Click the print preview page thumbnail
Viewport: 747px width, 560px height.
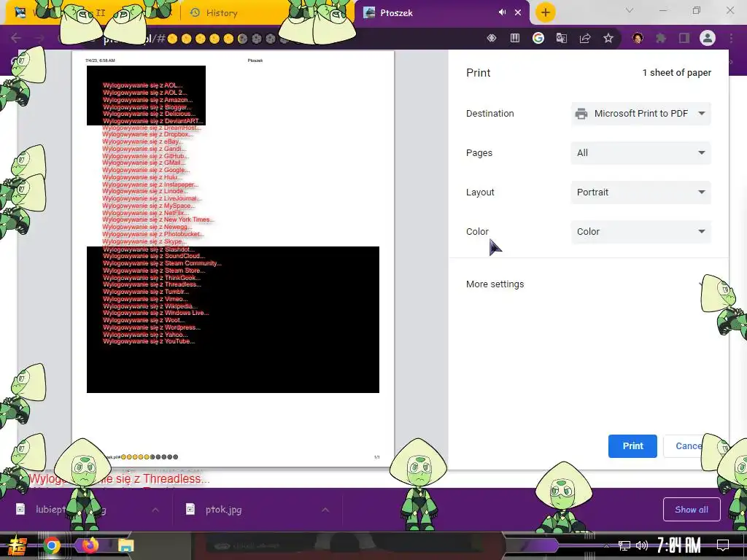coord(233,259)
